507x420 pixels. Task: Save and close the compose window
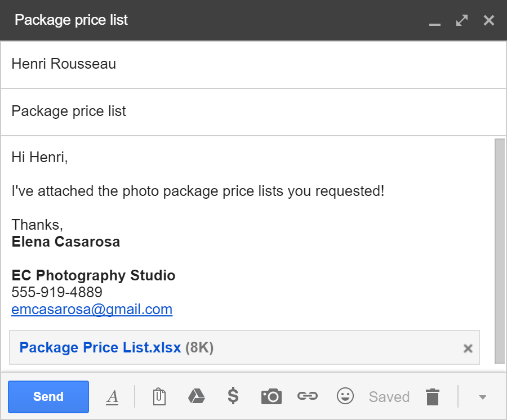(488, 21)
